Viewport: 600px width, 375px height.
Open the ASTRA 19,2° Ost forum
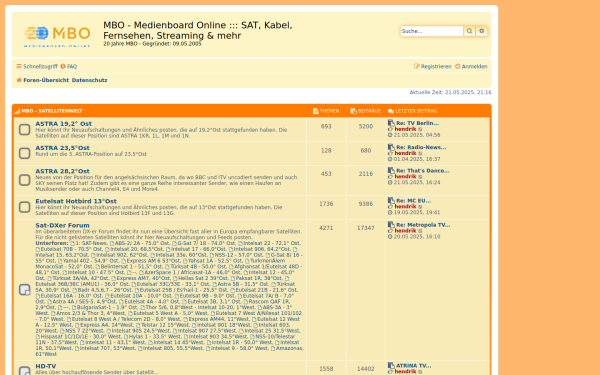pyautogui.click(x=64, y=124)
